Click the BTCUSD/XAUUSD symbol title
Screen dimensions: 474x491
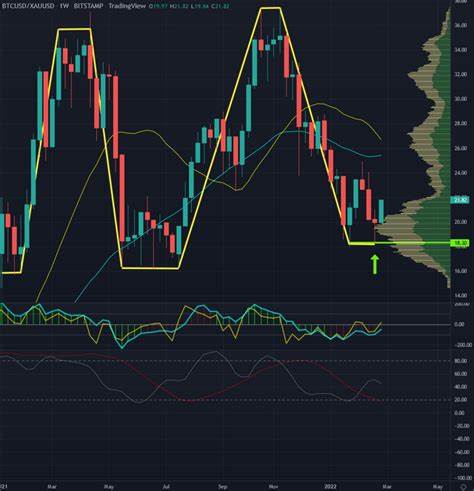tap(28, 6)
